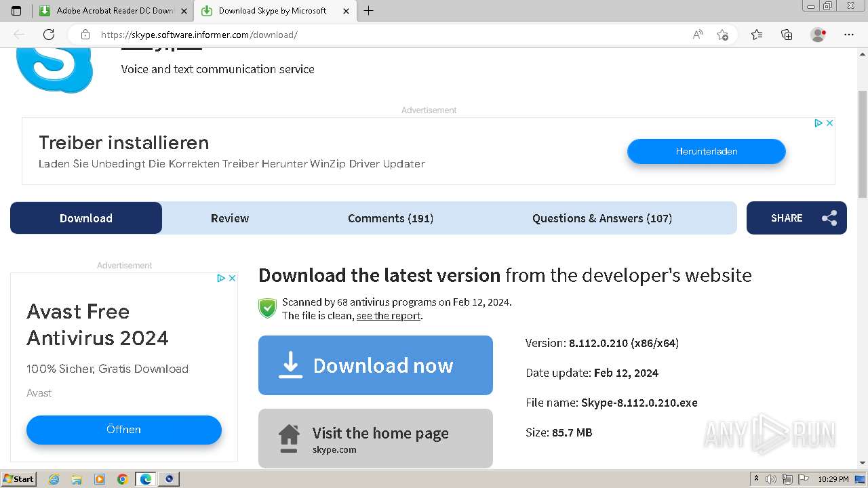Reload the current page
This screenshot has width=868, height=488.
pyautogui.click(x=49, y=35)
